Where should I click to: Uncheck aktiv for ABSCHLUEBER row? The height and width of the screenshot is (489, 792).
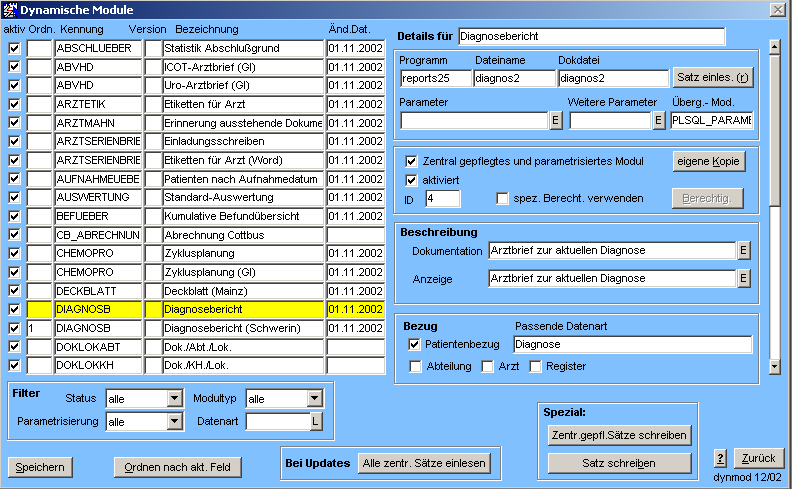click(14, 47)
